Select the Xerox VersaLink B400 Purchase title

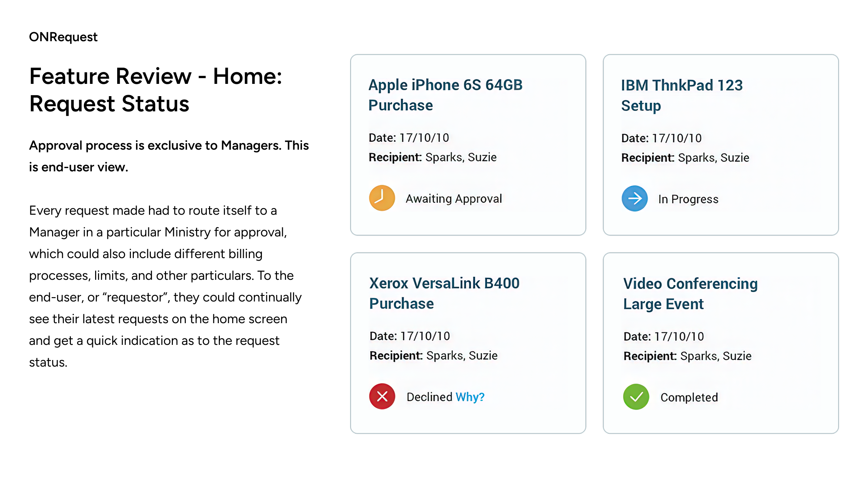(444, 293)
